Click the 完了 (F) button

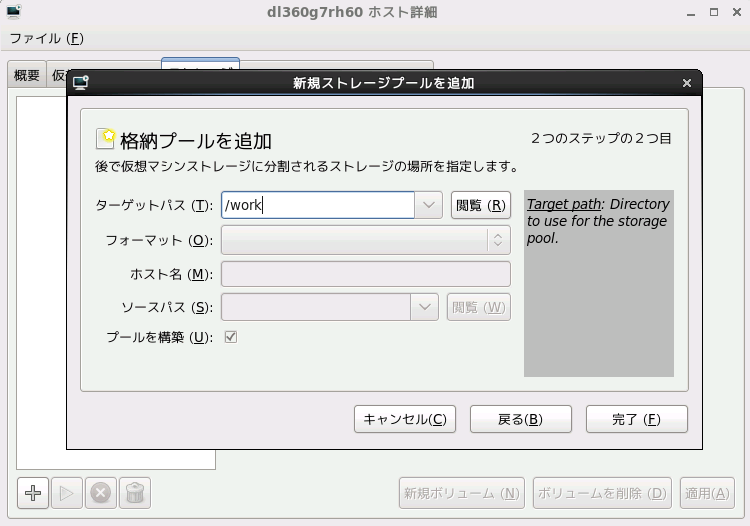[637, 419]
